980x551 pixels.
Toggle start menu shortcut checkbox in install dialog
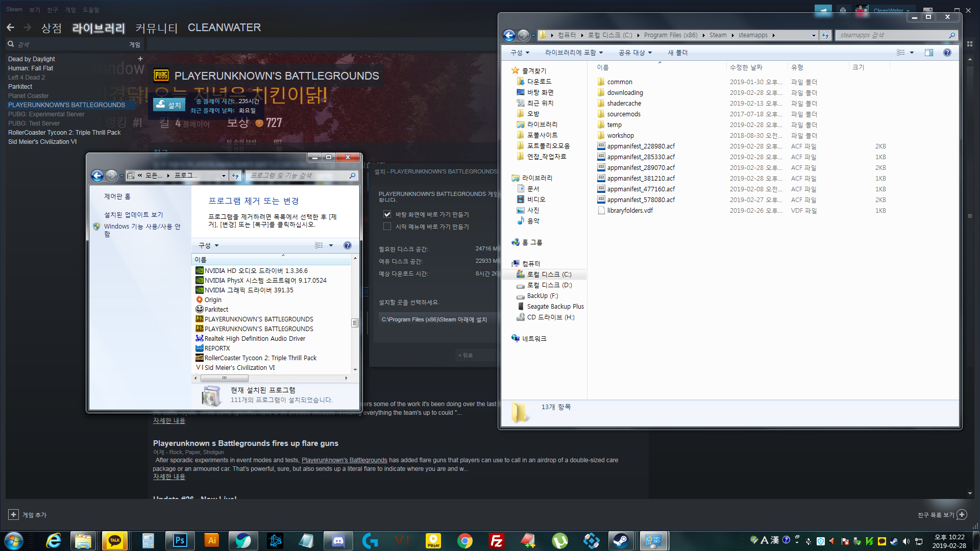(387, 227)
